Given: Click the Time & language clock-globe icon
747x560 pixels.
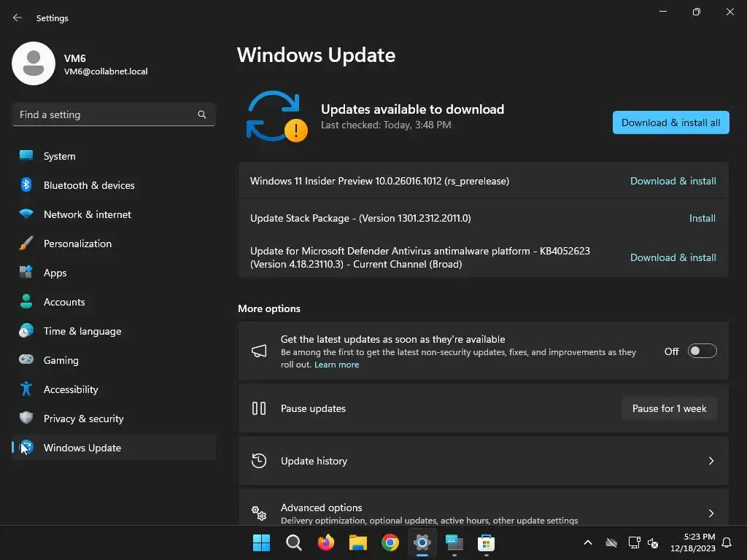Looking at the screenshot, I should [26, 330].
